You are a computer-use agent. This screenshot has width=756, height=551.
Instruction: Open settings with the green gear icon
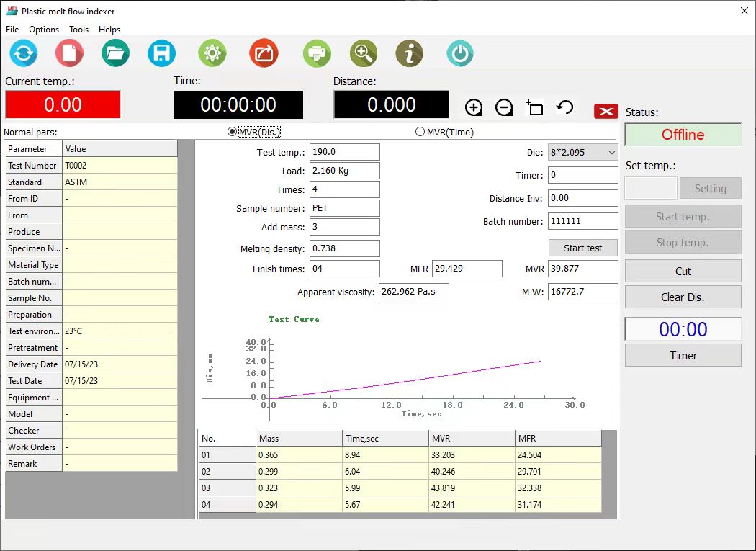pyautogui.click(x=212, y=54)
